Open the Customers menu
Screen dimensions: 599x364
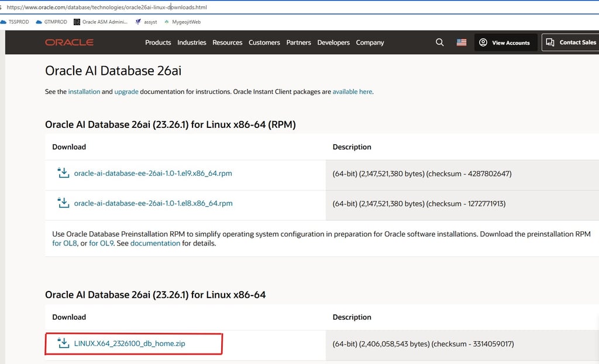point(264,42)
